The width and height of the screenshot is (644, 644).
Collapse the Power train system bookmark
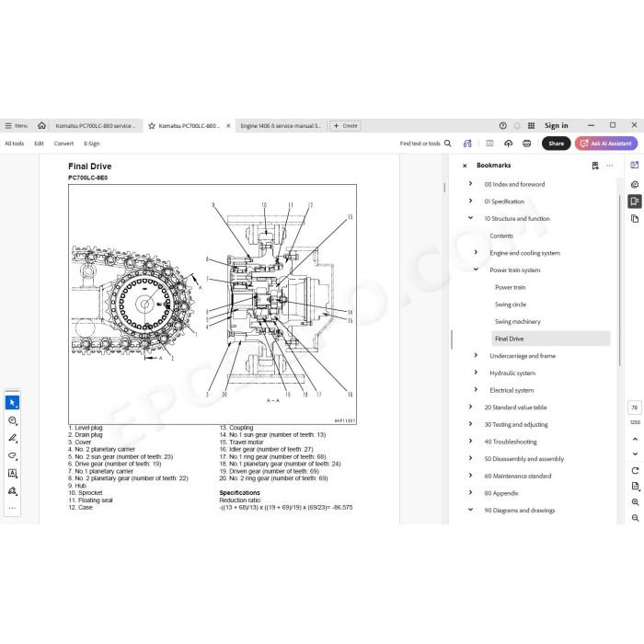point(476,270)
